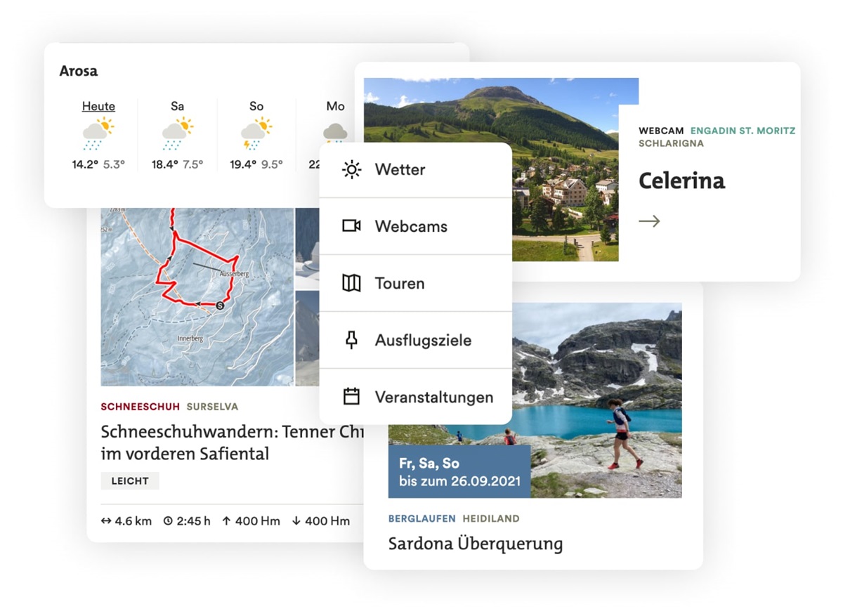Click the sun icon beside Wetter
This screenshot has width=843, height=616.
(351, 169)
